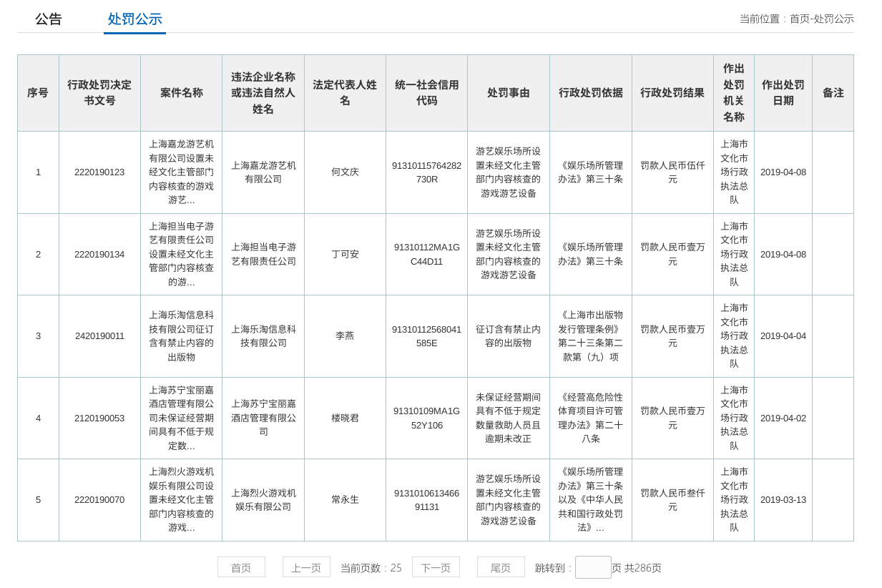Select credit code 91310109MA1G52Y106 cell
Image resolution: width=882 pixels, height=588 pixels.
click(426, 418)
